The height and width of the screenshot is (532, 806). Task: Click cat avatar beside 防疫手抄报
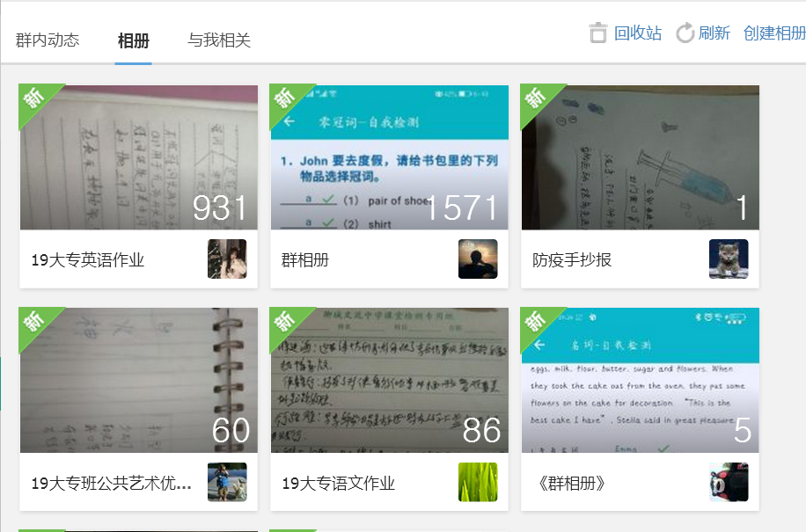[729, 259]
